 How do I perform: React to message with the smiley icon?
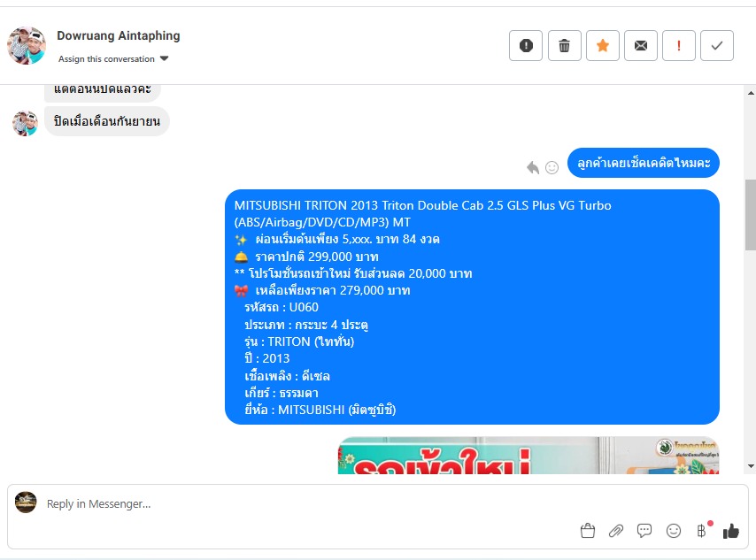552,167
